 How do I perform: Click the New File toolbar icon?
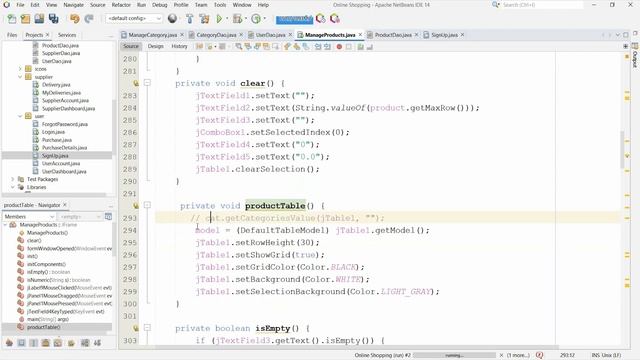[12, 19]
